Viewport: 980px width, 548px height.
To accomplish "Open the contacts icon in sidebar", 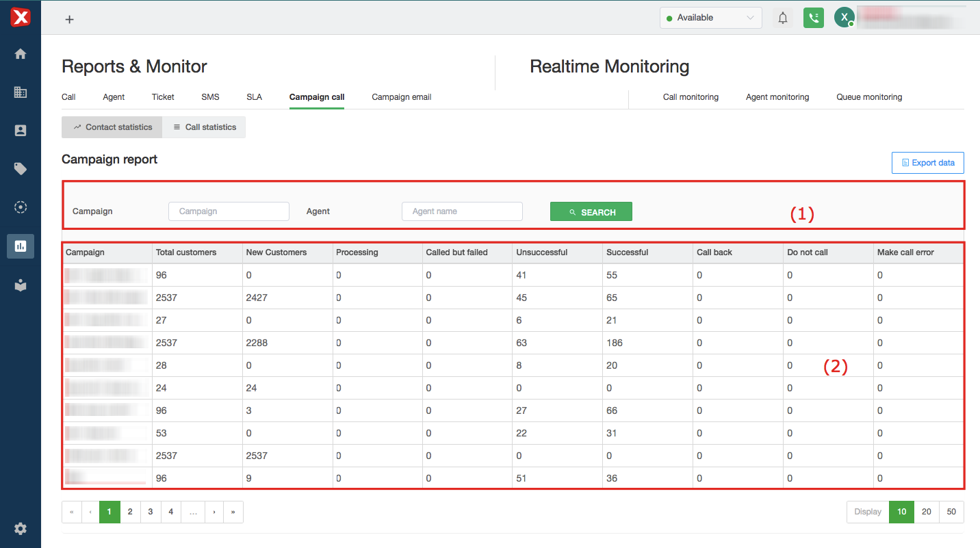I will coord(21,131).
